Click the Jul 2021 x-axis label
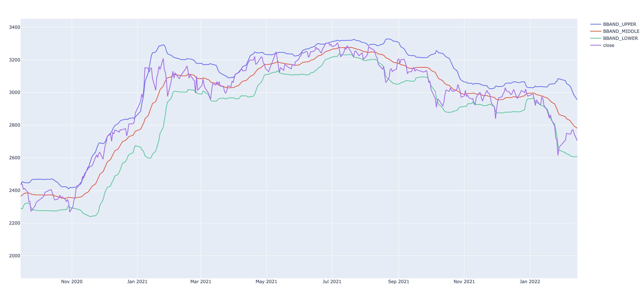The width and height of the screenshot is (644, 292). tap(332, 281)
